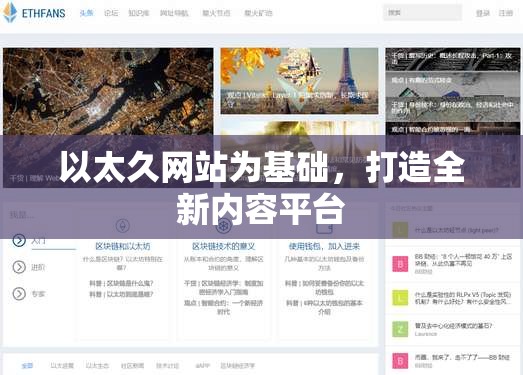Screen dimensions: 523x375
Task: Click the ETHFANS Ethereum diamond logo
Action: tap(10, 12)
